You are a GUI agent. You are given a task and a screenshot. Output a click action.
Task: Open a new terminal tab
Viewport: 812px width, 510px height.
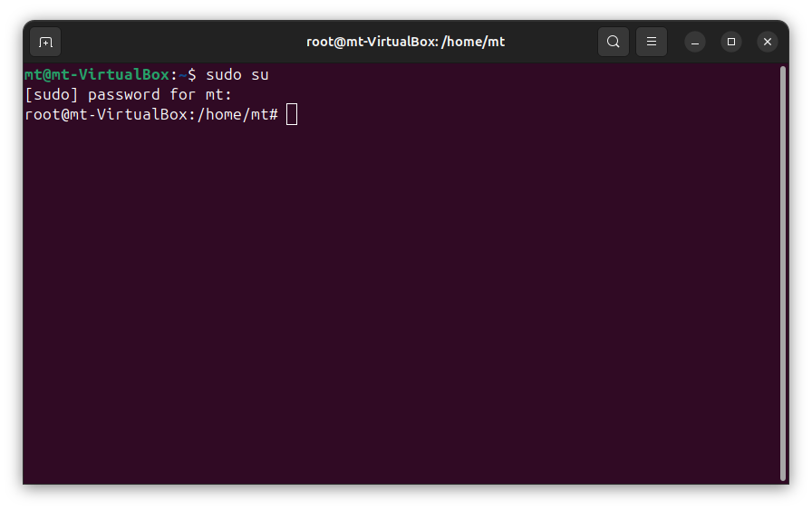coord(45,42)
